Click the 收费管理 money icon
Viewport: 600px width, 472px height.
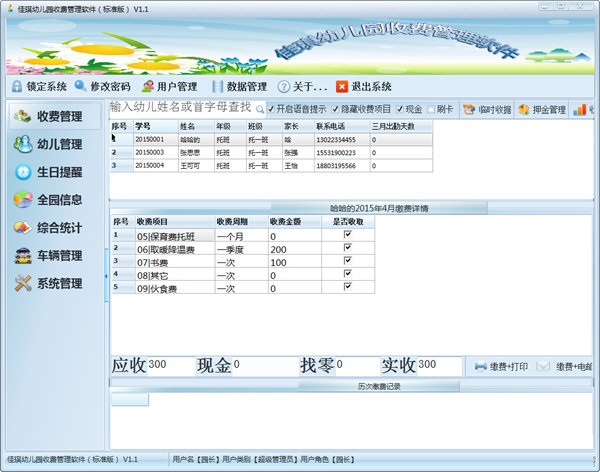coord(22,116)
